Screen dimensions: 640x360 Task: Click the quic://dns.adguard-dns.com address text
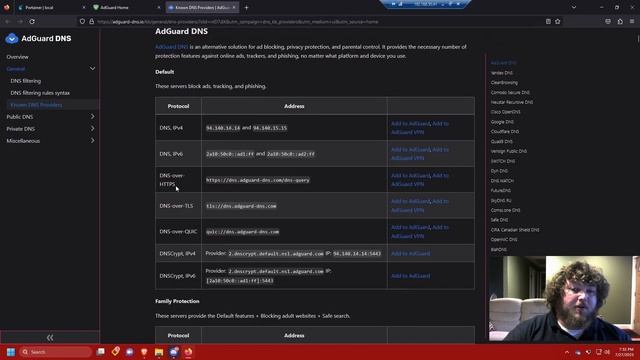tap(242, 232)
